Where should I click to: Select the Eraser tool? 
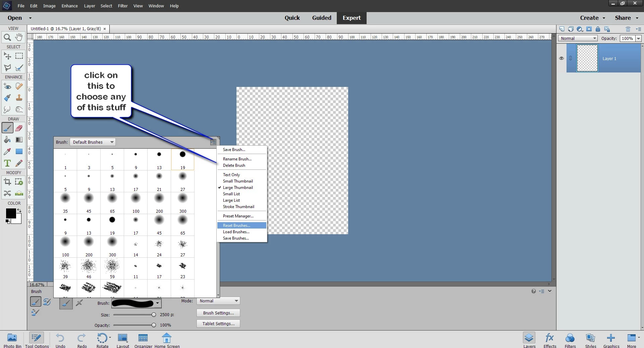click(x=19, y=128)
